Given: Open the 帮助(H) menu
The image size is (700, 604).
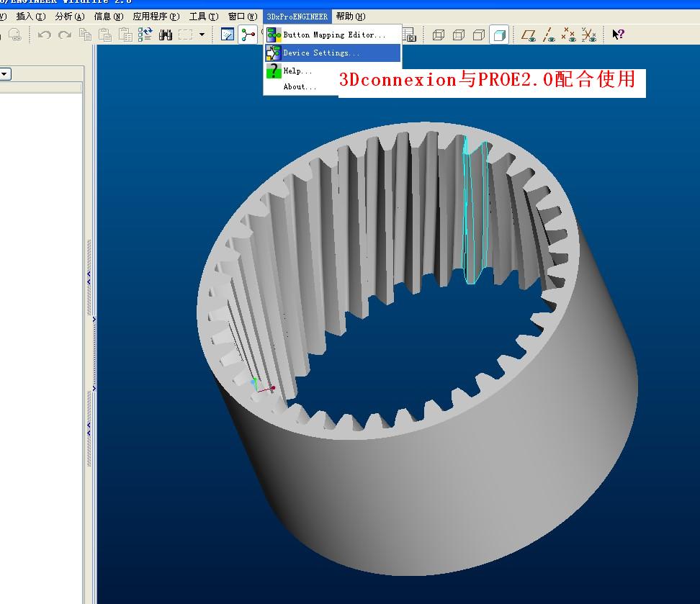Looking at the screenshot, I should pyautogui.click(x=351, y=17).
